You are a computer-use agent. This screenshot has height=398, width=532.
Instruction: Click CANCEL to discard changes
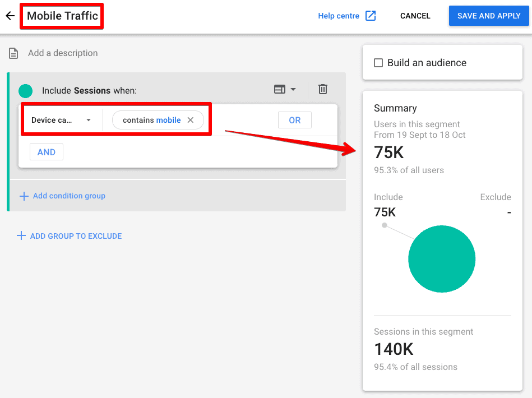415,16
